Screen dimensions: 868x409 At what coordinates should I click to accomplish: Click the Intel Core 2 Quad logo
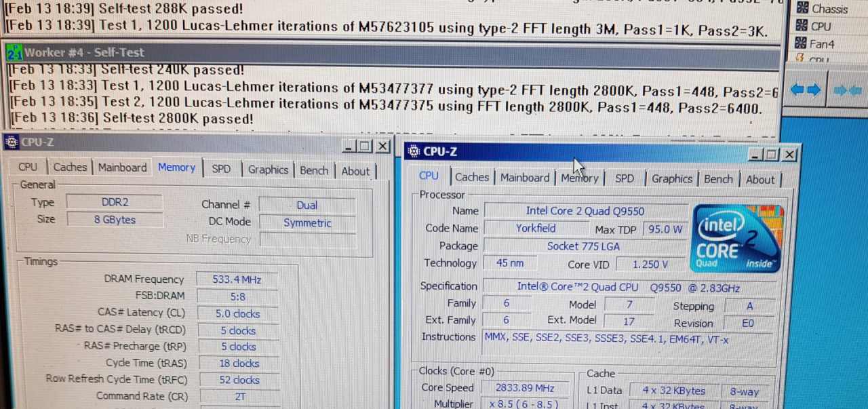pos(737,238)
